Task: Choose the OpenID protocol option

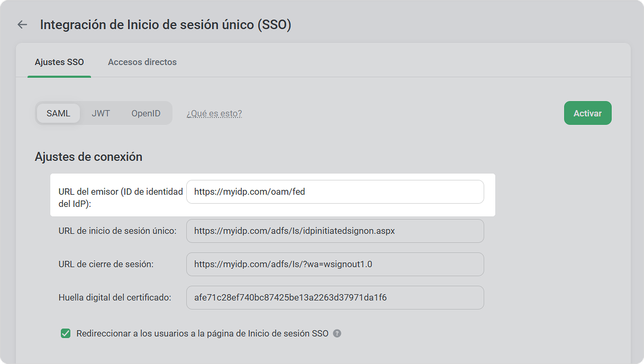Action: pos(146,113)
